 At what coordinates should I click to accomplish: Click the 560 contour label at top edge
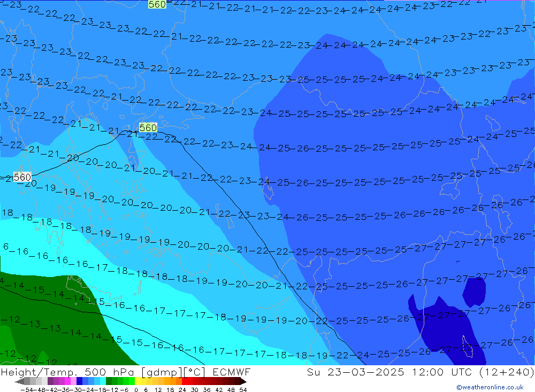[x=157, y=4]
